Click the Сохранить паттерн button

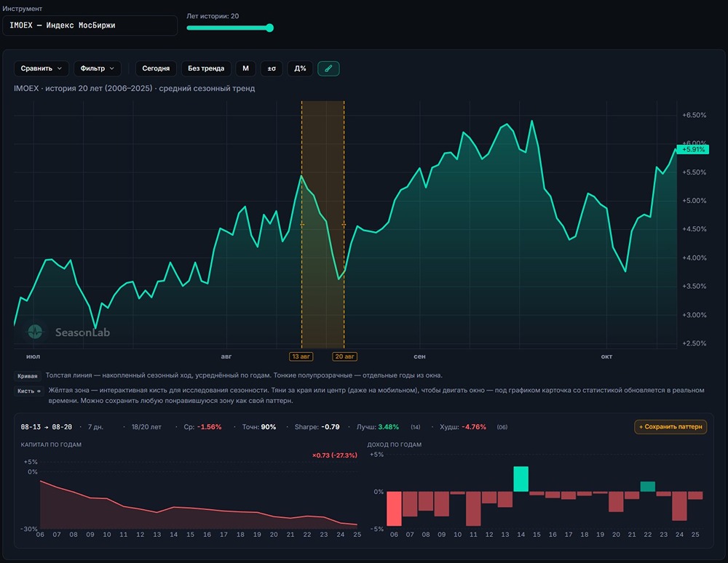[x=670, y=427]
